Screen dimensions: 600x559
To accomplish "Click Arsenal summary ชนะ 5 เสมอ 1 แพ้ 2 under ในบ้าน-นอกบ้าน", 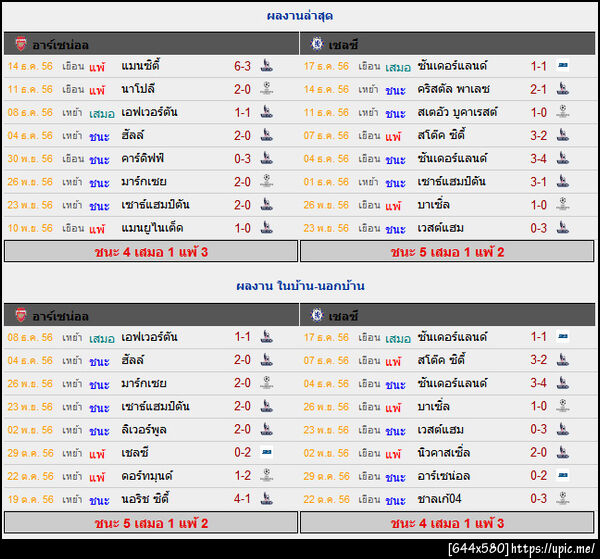I will coord(151,523).
